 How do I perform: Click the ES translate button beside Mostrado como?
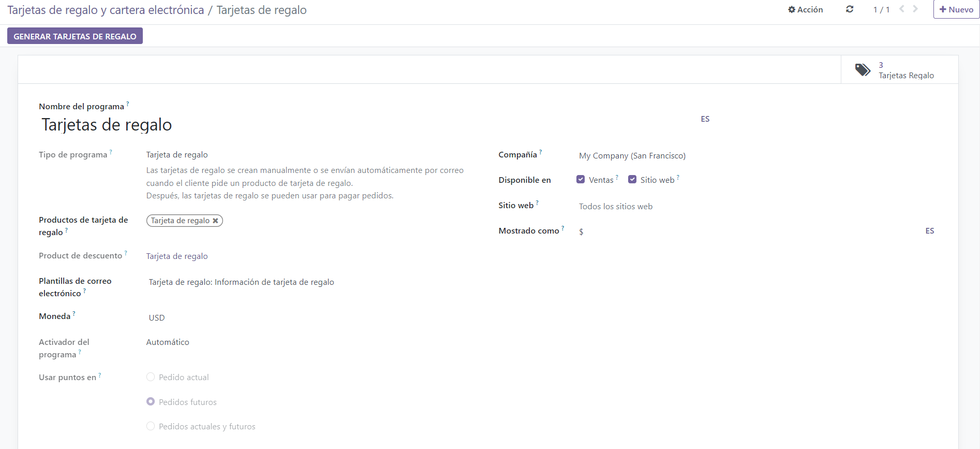tap(929, 231)
